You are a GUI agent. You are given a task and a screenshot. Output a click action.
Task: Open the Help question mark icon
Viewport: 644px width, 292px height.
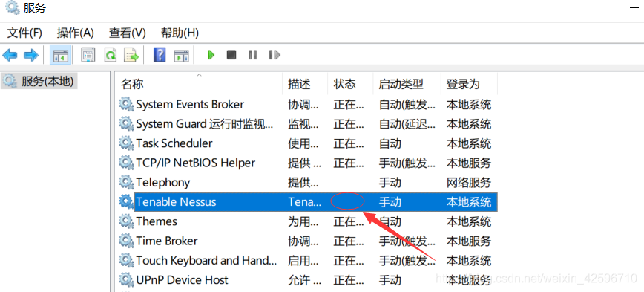160,55
